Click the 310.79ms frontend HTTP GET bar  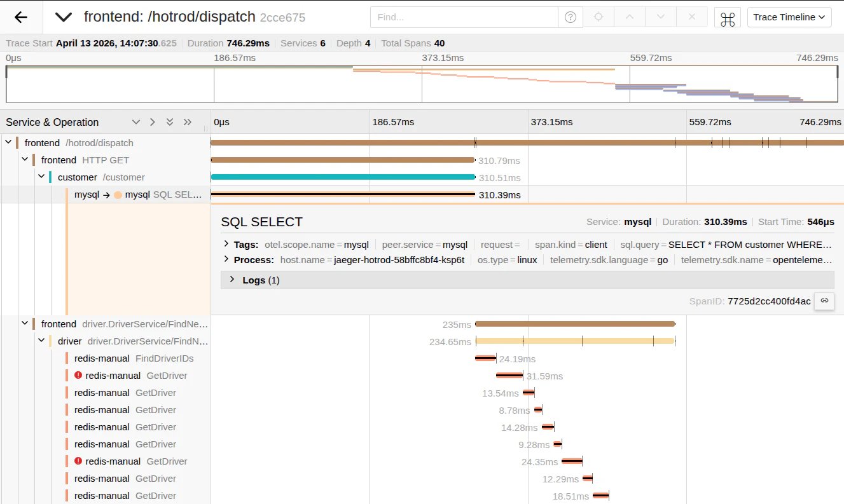click(343, 160)
